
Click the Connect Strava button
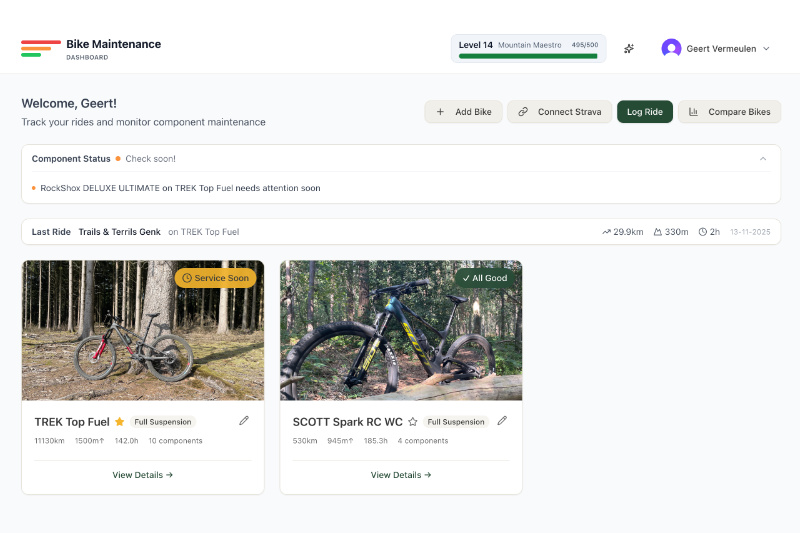(x=560, y=112)
